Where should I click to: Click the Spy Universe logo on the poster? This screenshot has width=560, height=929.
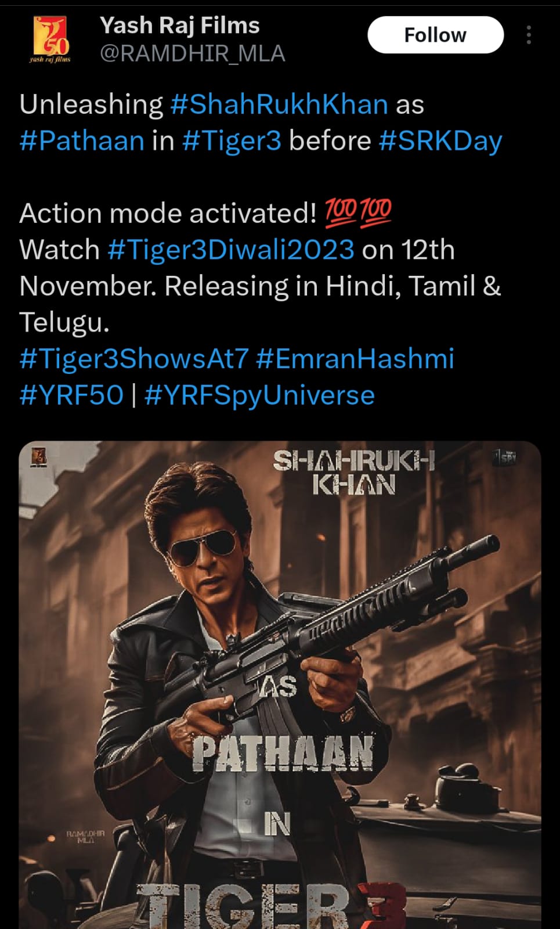click(x=504, y=457)
